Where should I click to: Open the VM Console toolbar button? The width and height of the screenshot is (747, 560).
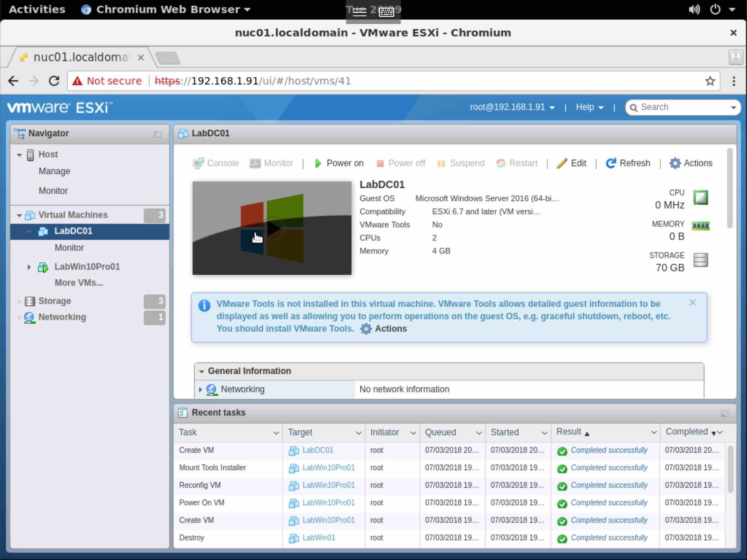(216, 163)
